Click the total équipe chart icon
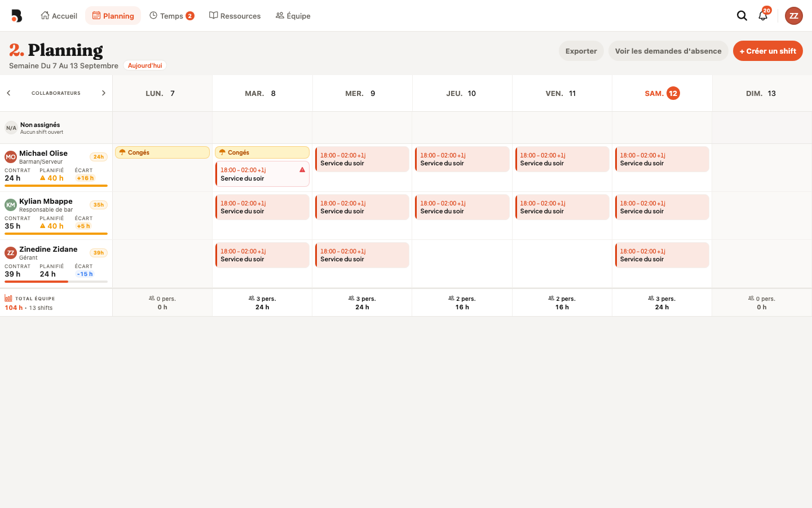The image size is (812, 508). (x=8, y=298)
